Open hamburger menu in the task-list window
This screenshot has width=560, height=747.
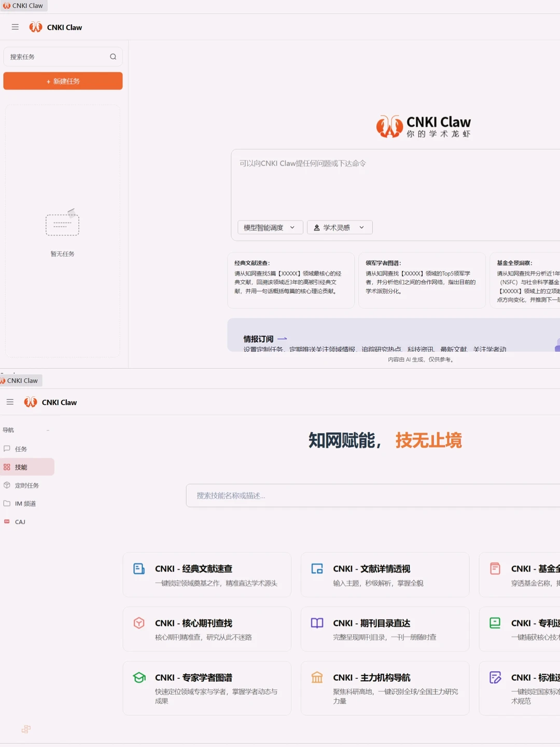[15, 27]
